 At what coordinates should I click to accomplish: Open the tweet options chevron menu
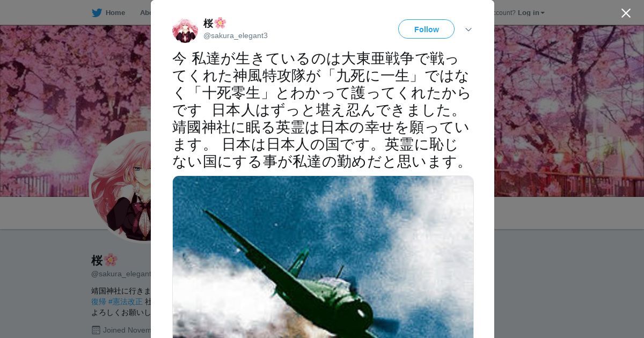(x=469, y=30)
